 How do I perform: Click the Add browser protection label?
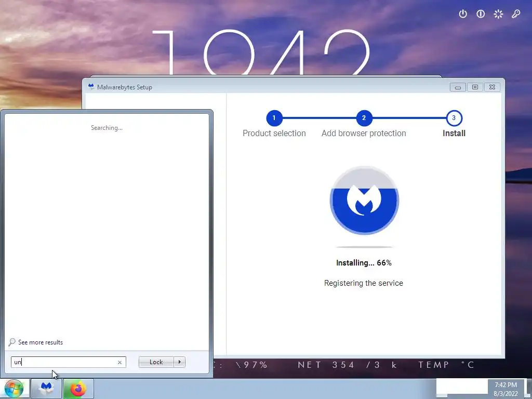click(364, 134)
